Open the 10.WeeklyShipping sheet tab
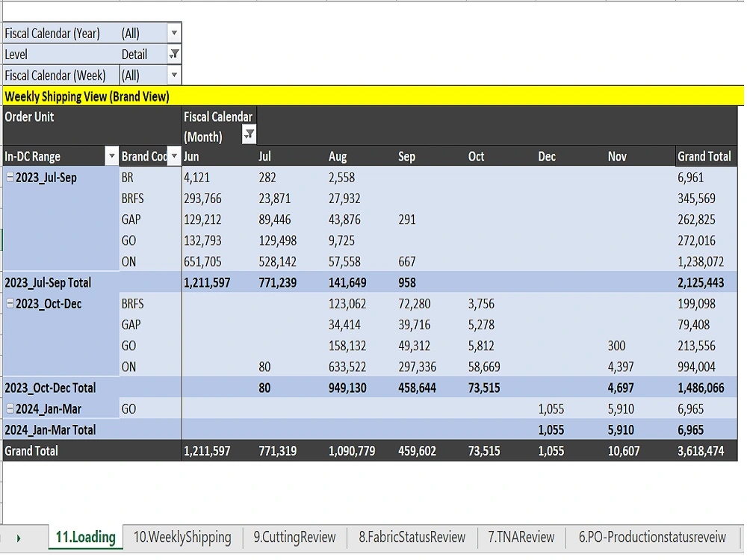Screen dimensions: 747x560 (182, 537)
